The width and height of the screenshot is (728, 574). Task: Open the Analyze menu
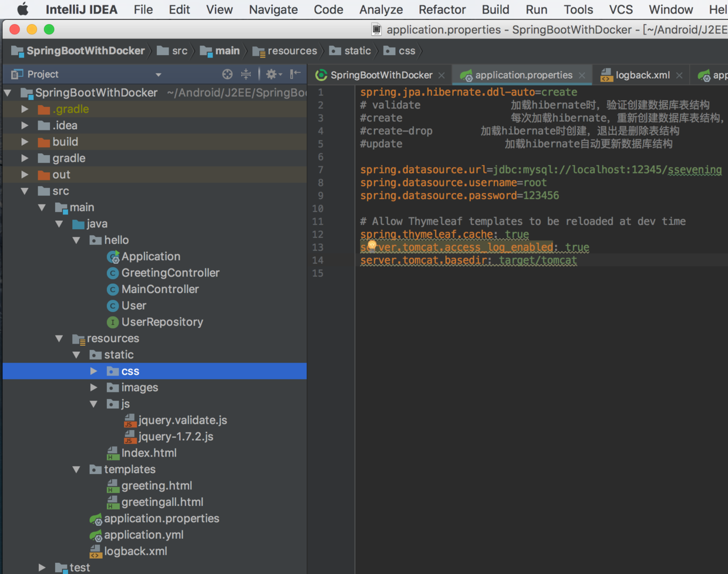pos(381,9)
